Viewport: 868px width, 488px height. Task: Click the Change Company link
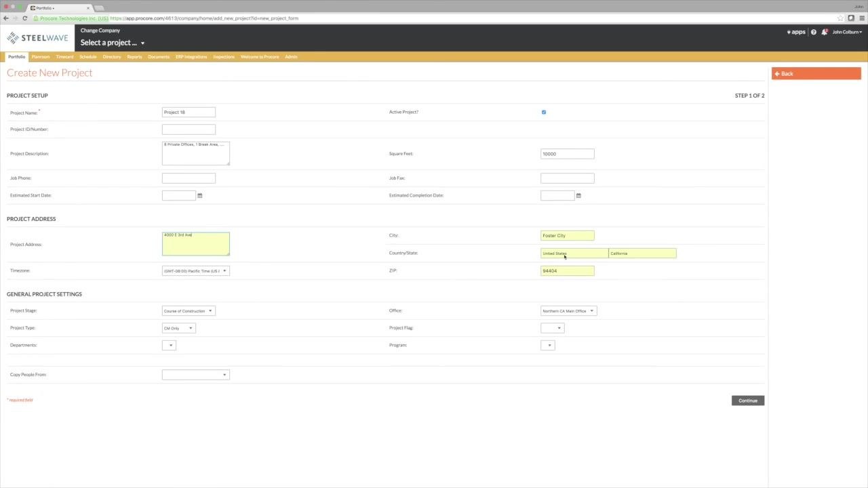(100, 30)
